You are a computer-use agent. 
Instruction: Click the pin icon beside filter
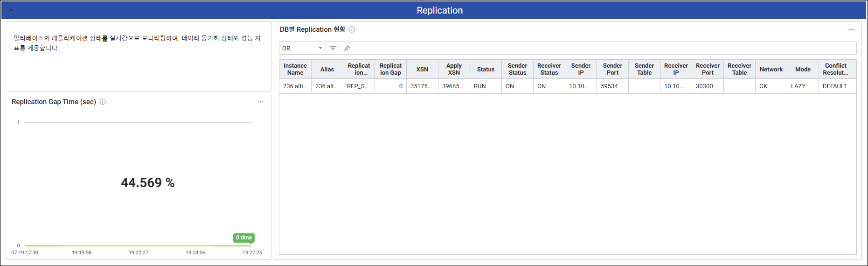[347, 48]
